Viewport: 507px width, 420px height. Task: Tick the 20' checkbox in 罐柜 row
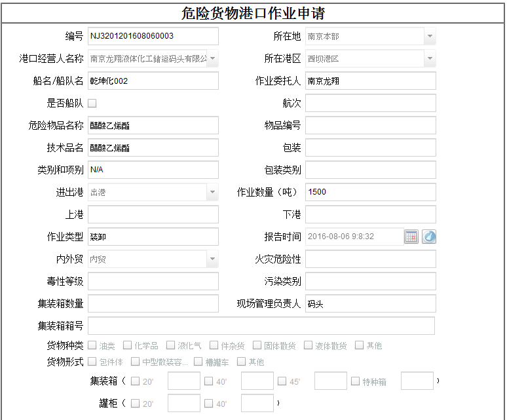point(136,404)
